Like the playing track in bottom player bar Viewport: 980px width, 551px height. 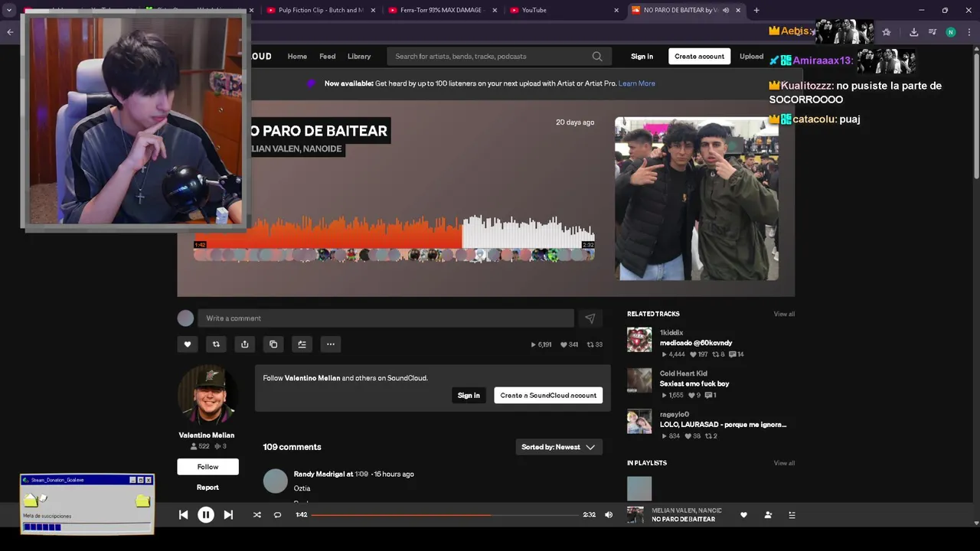(x=743, y=515)
